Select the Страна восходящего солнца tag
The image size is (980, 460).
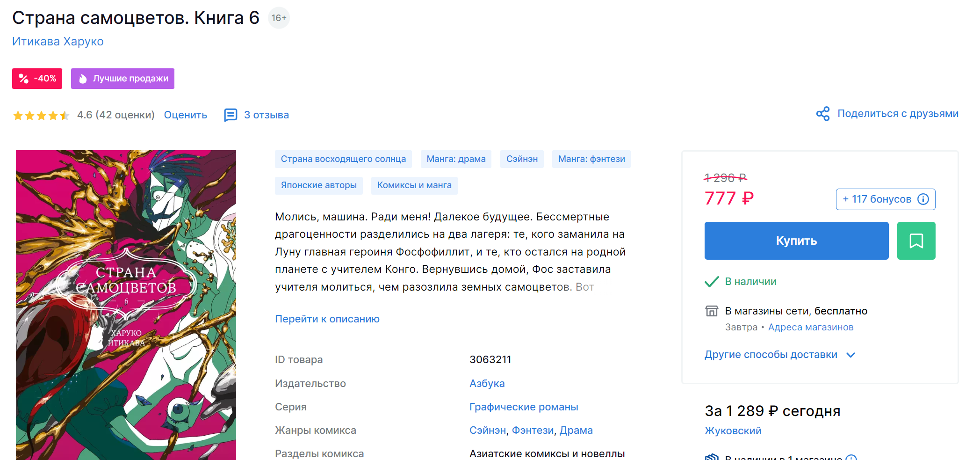tap(343, 159)
